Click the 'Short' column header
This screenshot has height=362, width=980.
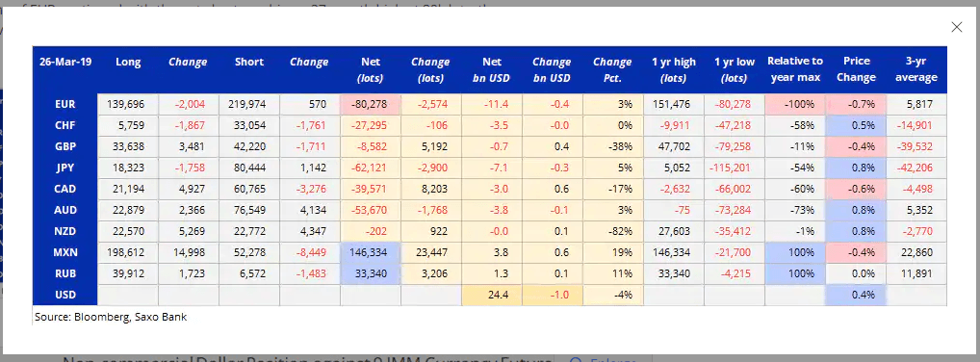249,62
